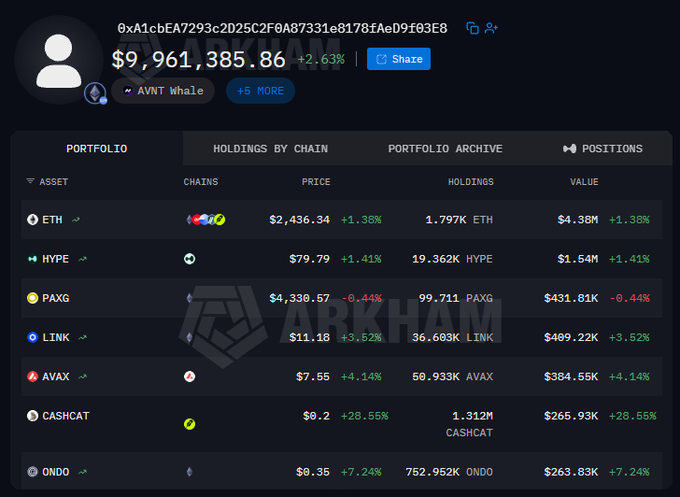Open the AVAX asset name
This screenshot has height=497, width=680.
(x=56, y=377)
